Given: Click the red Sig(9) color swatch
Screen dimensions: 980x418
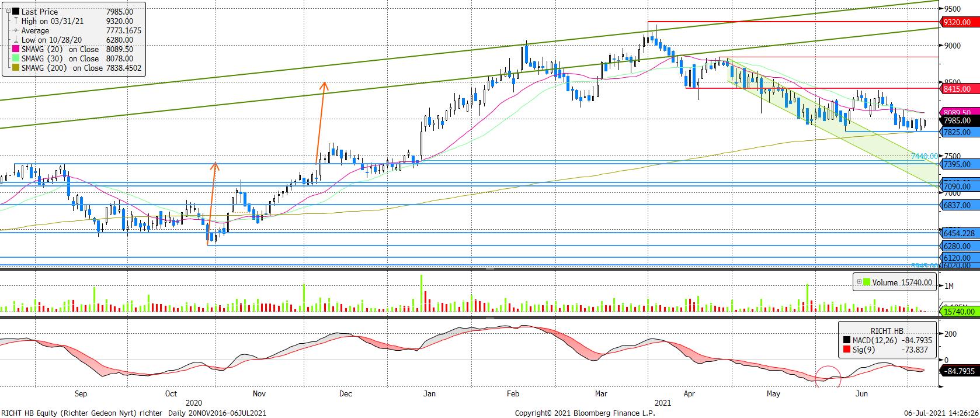Looking at the screenshot, I should coord(847,350).
